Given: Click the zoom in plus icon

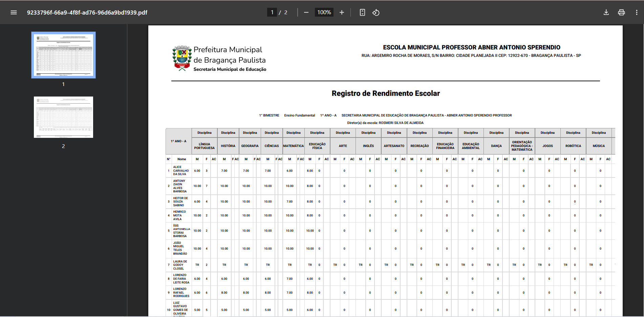Looking at the screenshot, I should point(342,13).
